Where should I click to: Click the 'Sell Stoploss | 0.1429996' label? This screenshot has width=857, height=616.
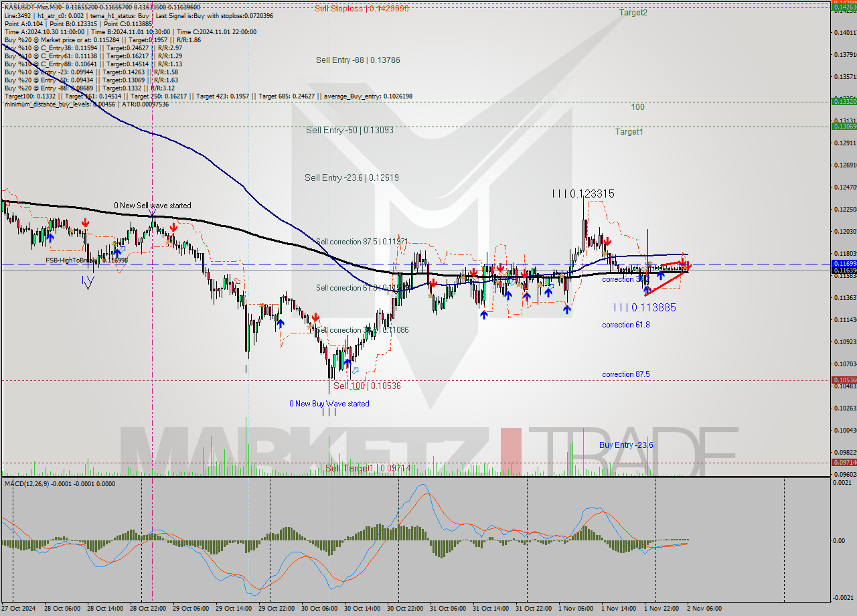click(x=362, y=9)
